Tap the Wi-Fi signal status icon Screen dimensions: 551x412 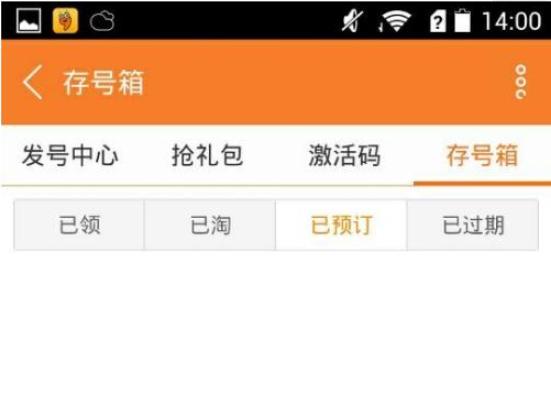[x=395, y=21]
